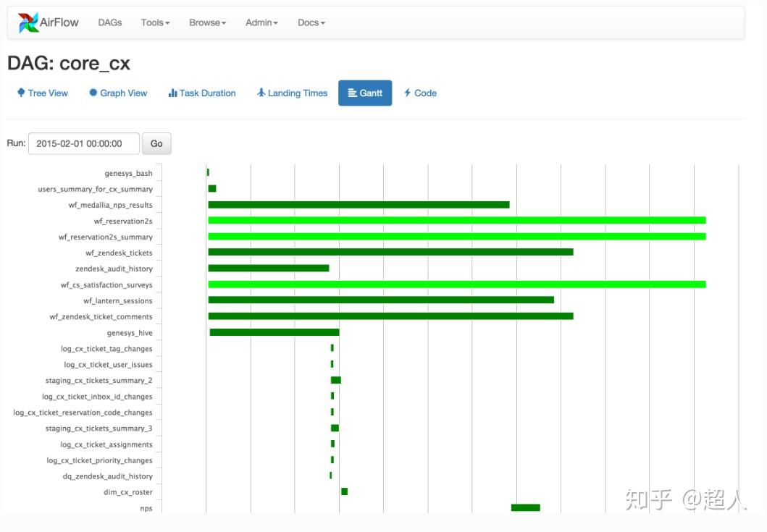Expand the Tools dropdown menu
This screenshot has width=767, height=532.
tap(155, 22)
